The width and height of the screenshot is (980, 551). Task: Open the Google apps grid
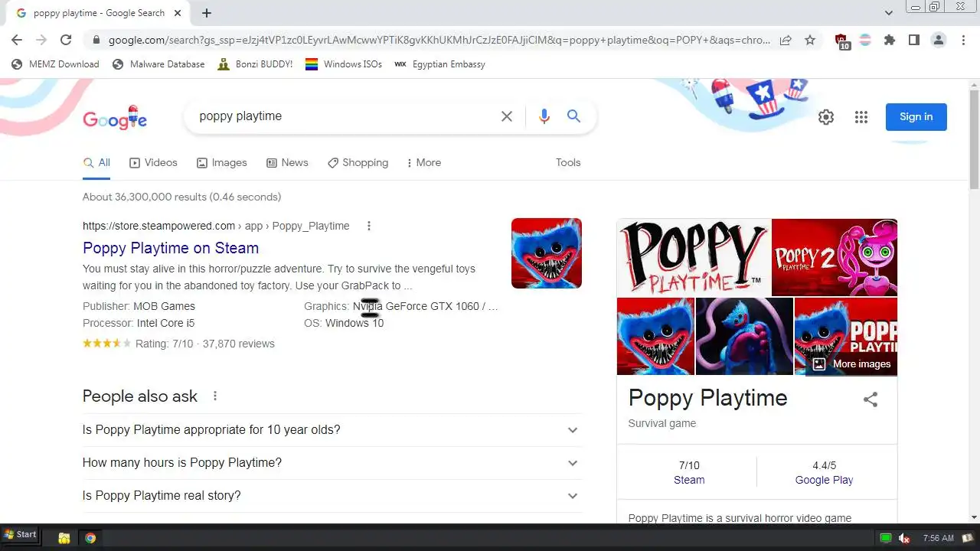pos(861,117)
